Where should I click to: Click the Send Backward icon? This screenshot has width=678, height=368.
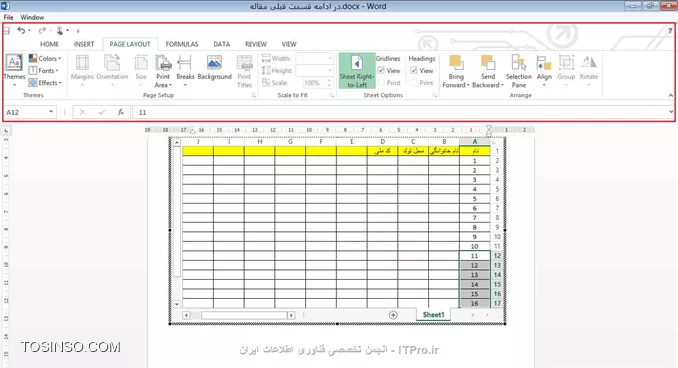(488, 63)
